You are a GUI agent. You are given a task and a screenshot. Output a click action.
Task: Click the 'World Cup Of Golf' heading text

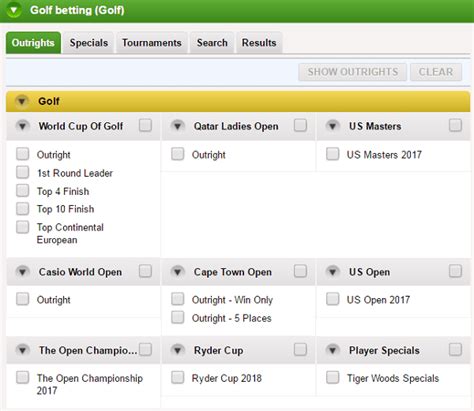81,126
